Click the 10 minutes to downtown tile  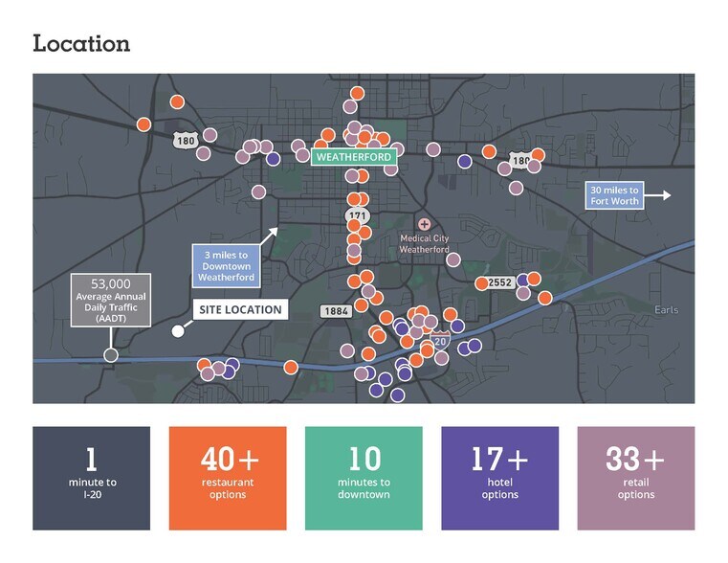364,478
